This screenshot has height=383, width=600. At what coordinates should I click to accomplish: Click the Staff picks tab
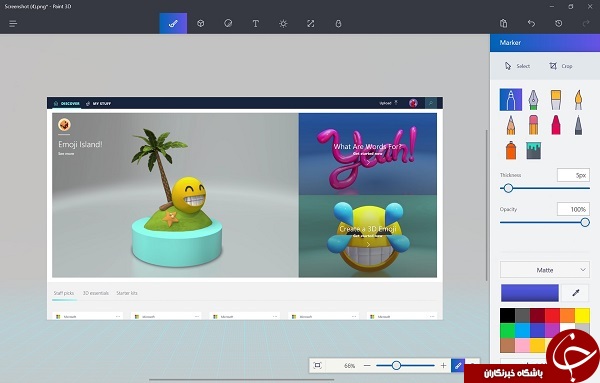coord(64,293)
